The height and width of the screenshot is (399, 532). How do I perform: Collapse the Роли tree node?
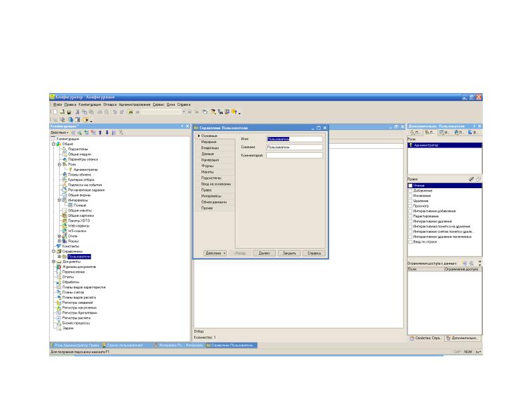coord(59,164)
